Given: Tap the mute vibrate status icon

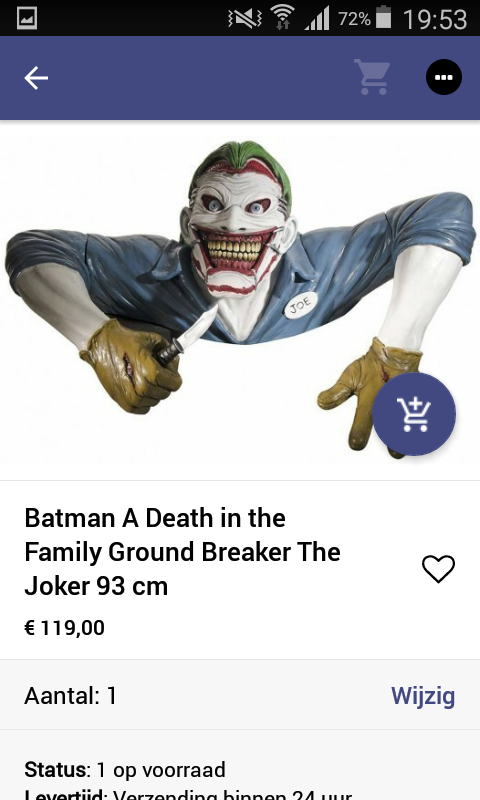Looking at the screenshot, I should [245, 19].
